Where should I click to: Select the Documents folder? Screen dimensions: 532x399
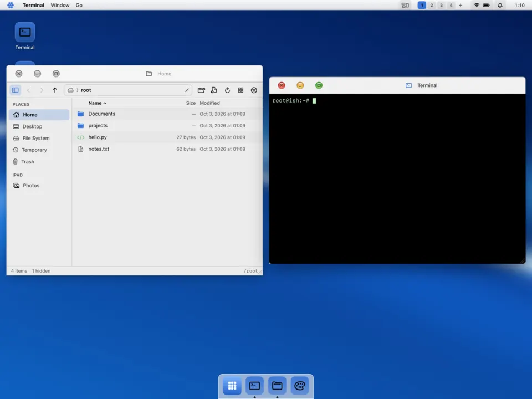[x=167, y=114]
